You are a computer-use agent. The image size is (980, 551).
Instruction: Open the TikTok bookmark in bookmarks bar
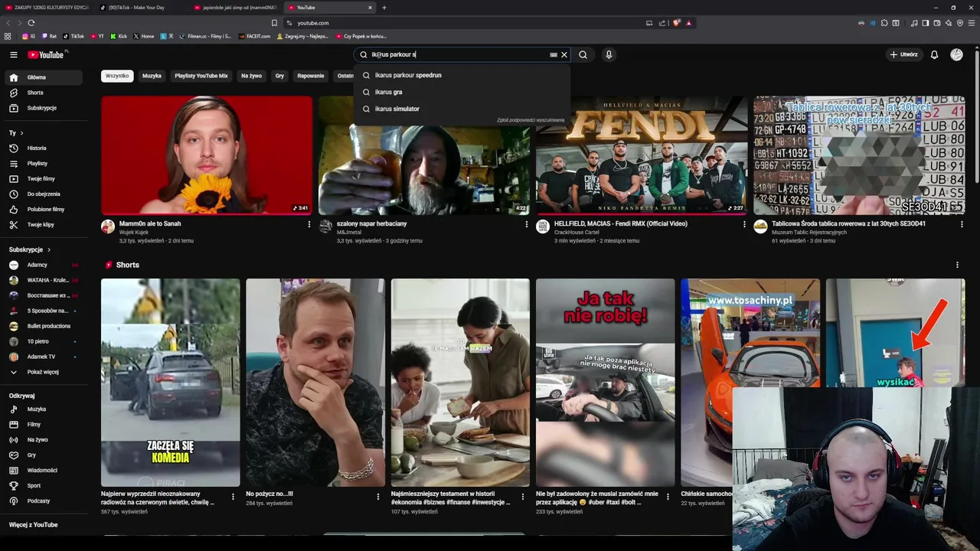tap(73, 36)
